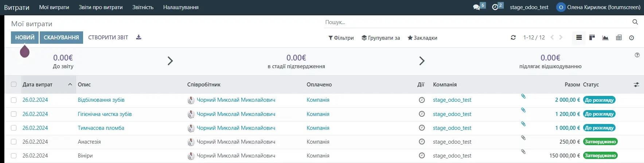
Task: Check the Відбілювання зубів row checkbox
Action: click(14, 100)
